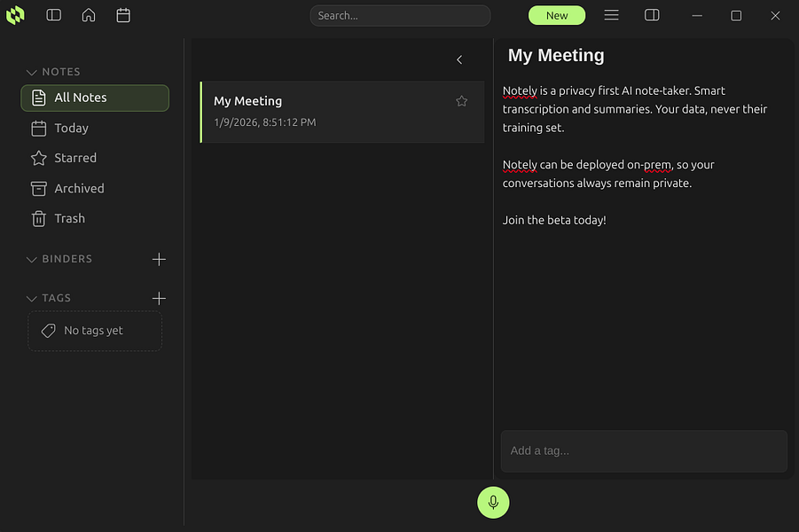Image resolution: width=799 pixels, height=532 pixels.
Task: Minimize the Notely window
Action: click(697, 16)
